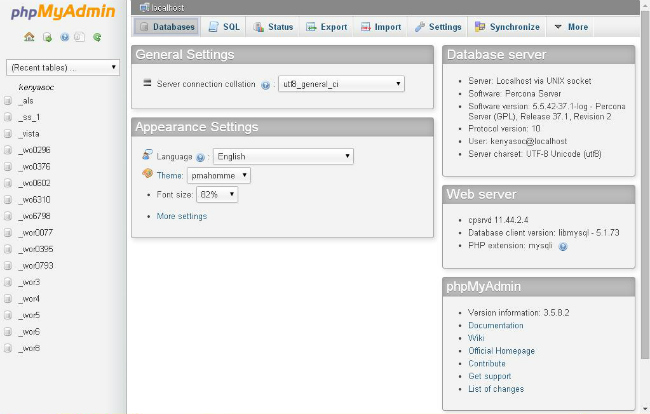Select the _wor0077 database name
Image resolution: width=650 pixels, height=414 pixels.
coord(35,233)
